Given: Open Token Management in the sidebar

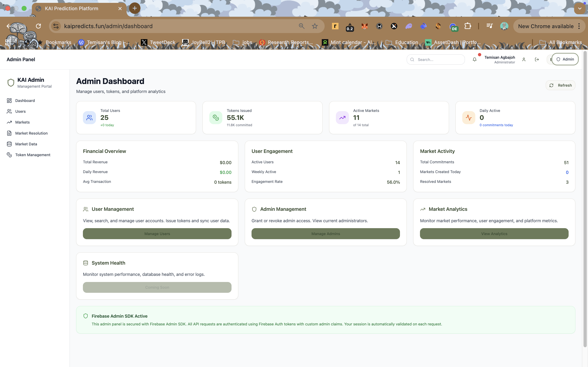Looking at the screenshot, I should [32, 155].
